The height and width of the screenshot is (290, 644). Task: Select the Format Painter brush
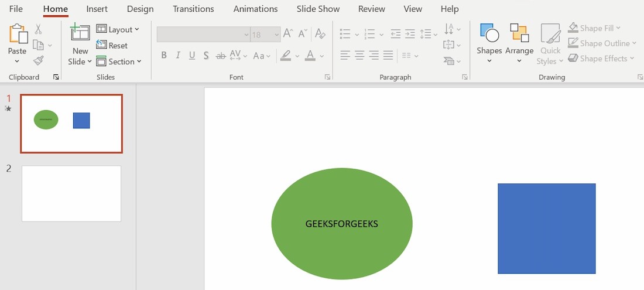(x=39, y=61)
